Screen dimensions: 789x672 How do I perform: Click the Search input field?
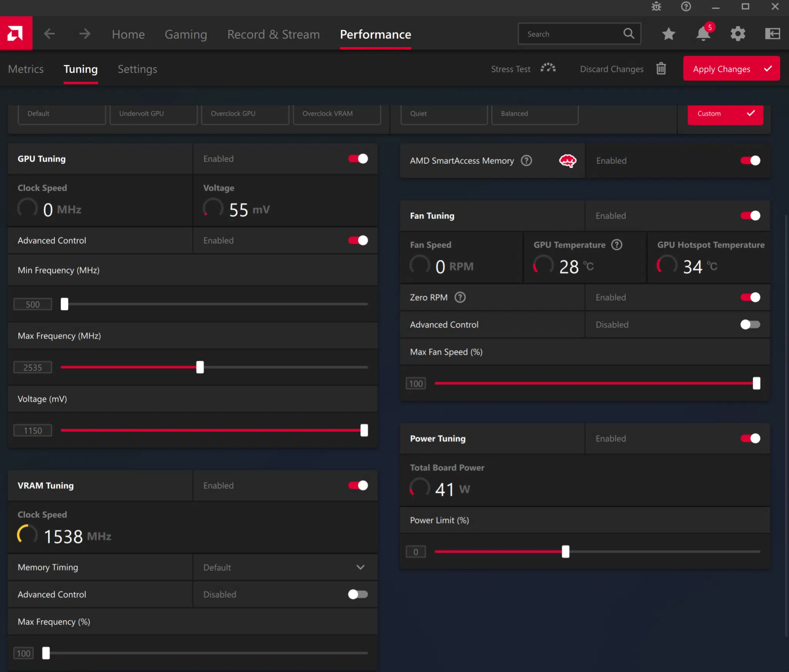pyautogui.click(x=579, y=34)
